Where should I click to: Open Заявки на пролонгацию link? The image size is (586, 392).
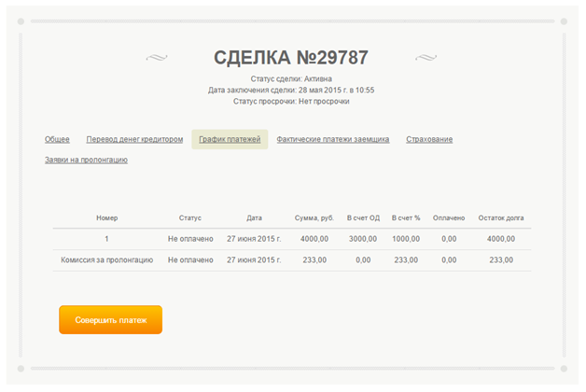(86, 160)
